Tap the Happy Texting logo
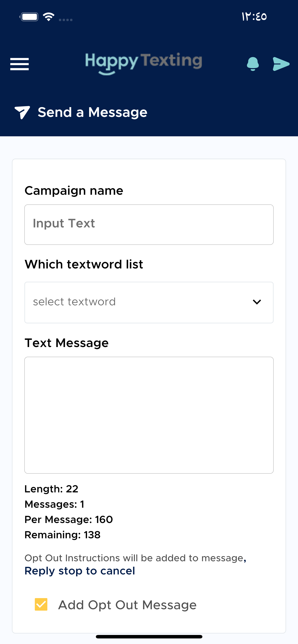This screenshot has width=298, height=644. (x=144, y=64)
